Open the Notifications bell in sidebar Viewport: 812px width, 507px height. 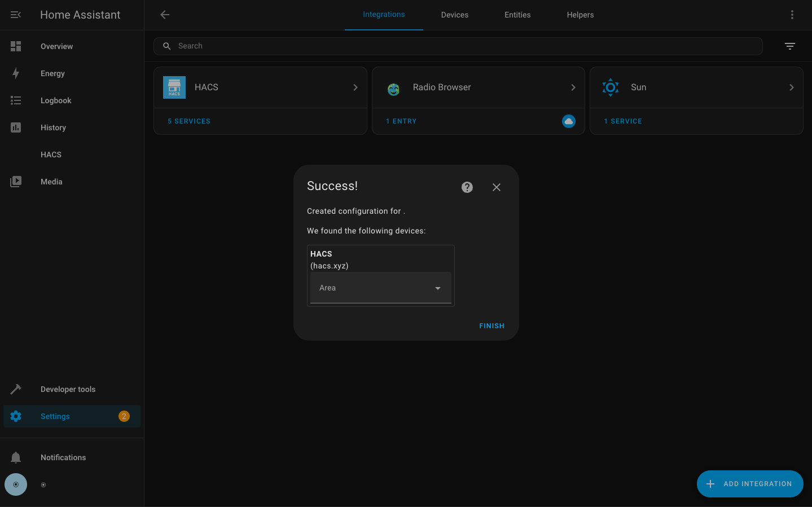(16, 457)
